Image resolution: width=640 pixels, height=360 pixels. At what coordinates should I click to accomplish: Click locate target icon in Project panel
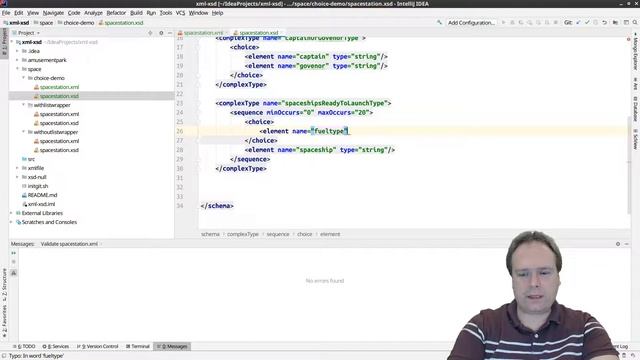pyautogui.click(x=150, y=33)
